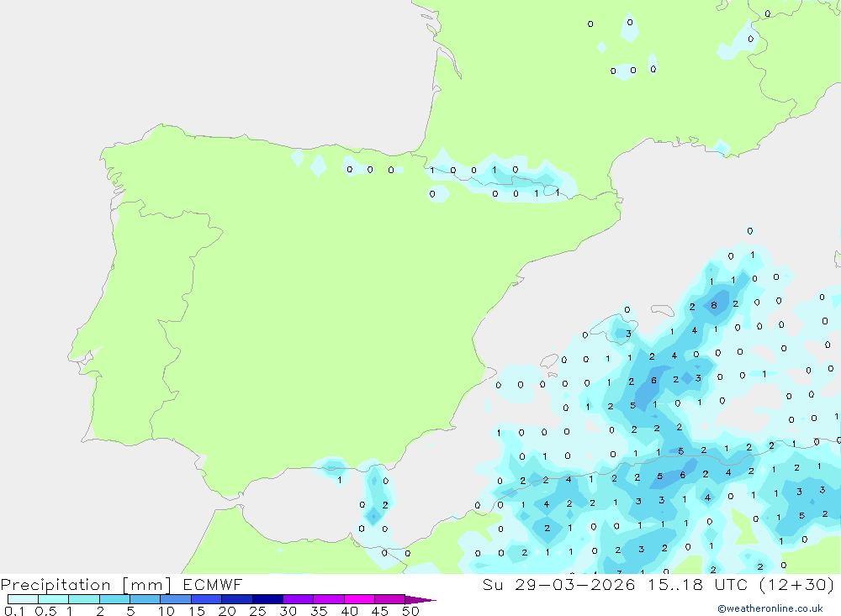Click the "40" legend scale label

[350, 611]
